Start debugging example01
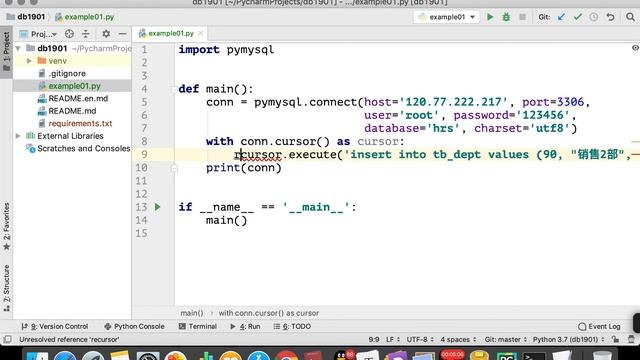The height and width of the screenshot is (360, 640). 506,17
